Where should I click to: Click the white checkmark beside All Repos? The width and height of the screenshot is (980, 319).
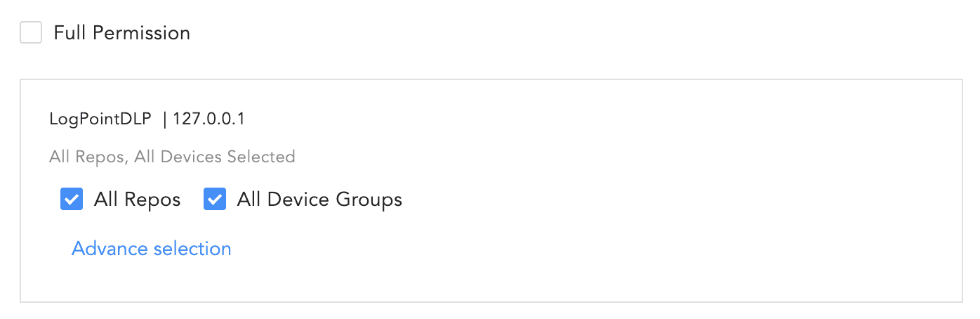pyautogui.click(x=72, y=200)
